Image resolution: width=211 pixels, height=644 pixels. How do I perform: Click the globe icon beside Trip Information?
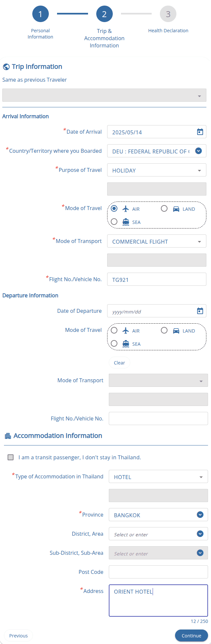pyautogui.click(x=6, y=67)
